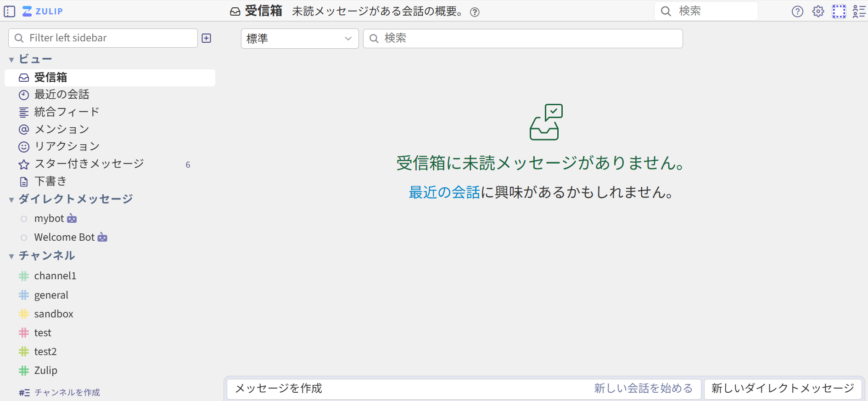Click the starred messages count 6
This screenshot has height=401, width=868.
pos(188,165)
